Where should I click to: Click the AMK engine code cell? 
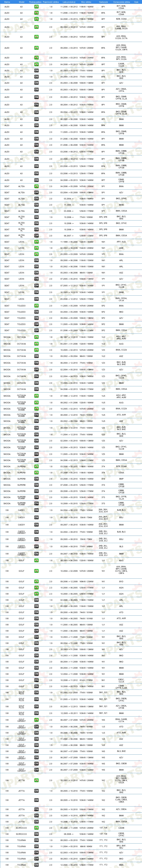[x=121, y=248]
